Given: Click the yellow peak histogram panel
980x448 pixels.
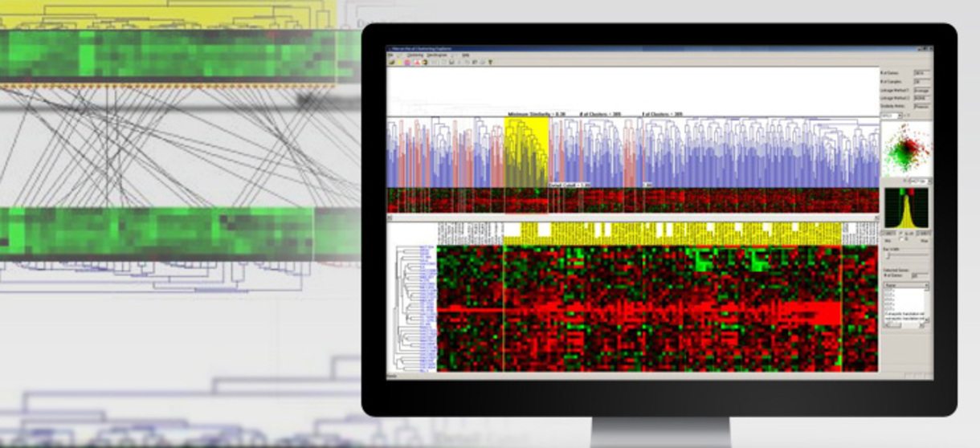Looking at the screenshot, I should point(907,208).
